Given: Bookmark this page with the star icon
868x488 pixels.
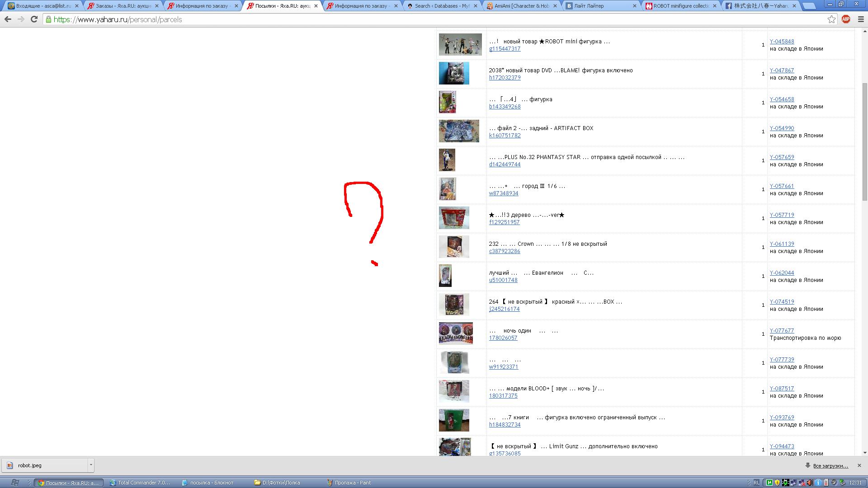Looking at the screenshot, I should [x=831, y=19].
